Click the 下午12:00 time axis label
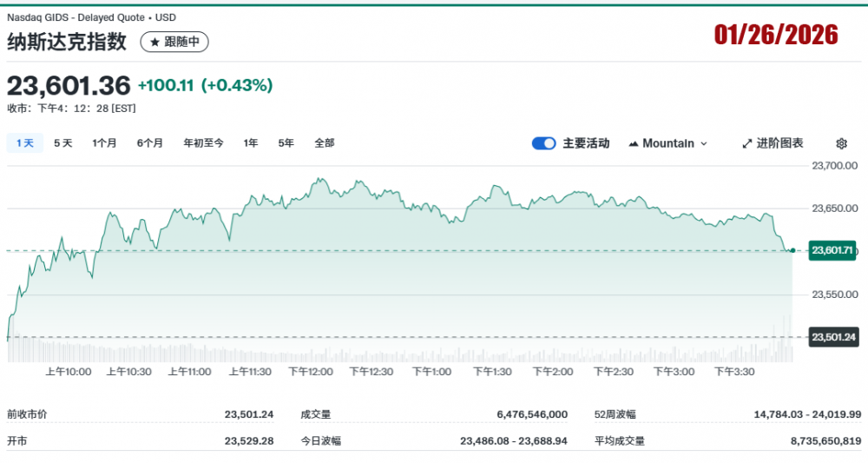868x463 pixels. pyautogui.click(x=310, y=372)
